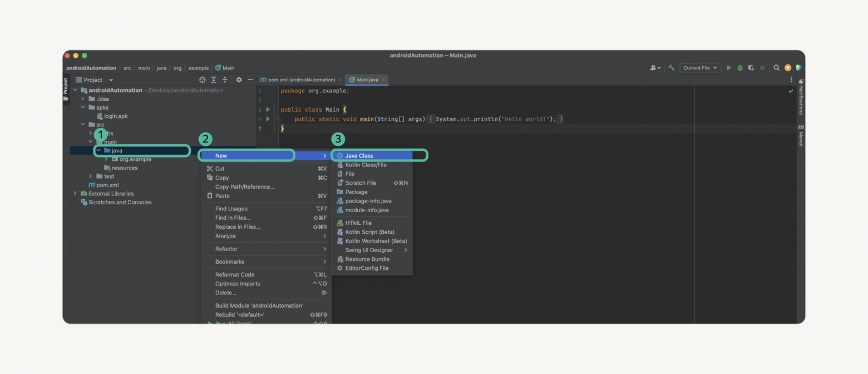Viewport: 868px width, 374px height.
Task: Run the current file with green play icon
Action: click(729, 68)
